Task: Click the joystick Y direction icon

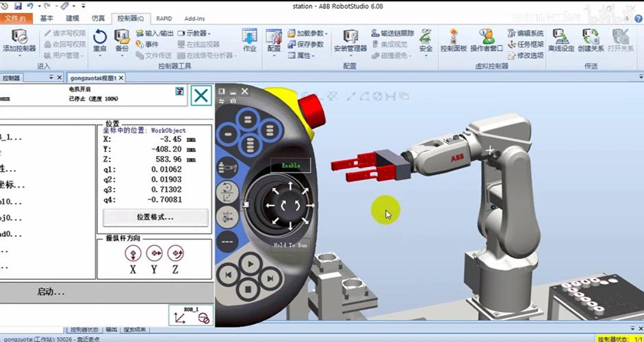Action: coord(154,253)
